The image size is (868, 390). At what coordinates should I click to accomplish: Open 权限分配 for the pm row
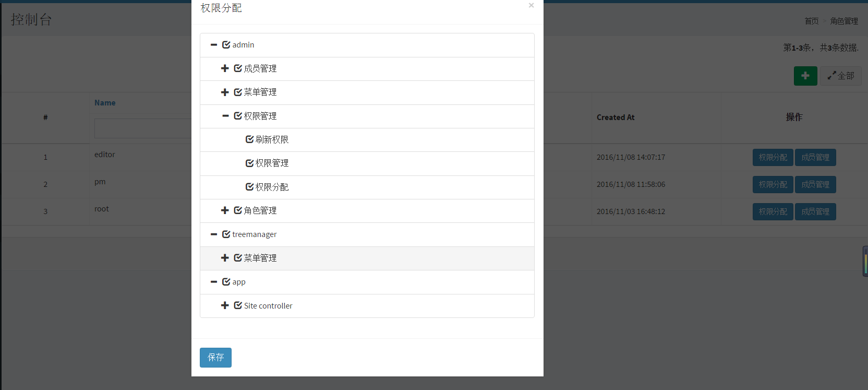pyautogui.click(x=773, y=184)
